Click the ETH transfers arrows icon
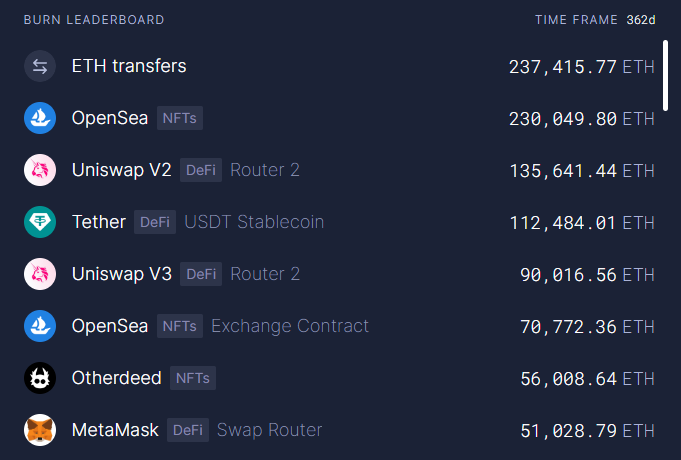This screenshot has width=681, height=460. [x=40, y=67]
